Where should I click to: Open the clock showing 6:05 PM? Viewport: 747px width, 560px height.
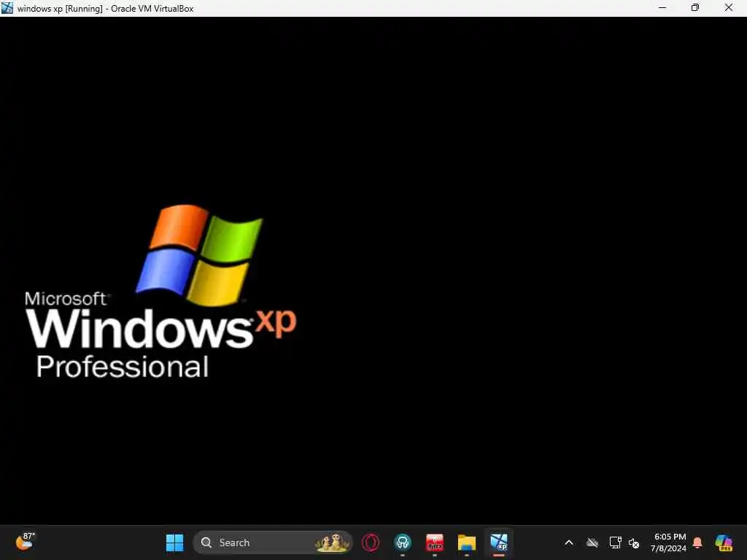click(x=668, y=542)
